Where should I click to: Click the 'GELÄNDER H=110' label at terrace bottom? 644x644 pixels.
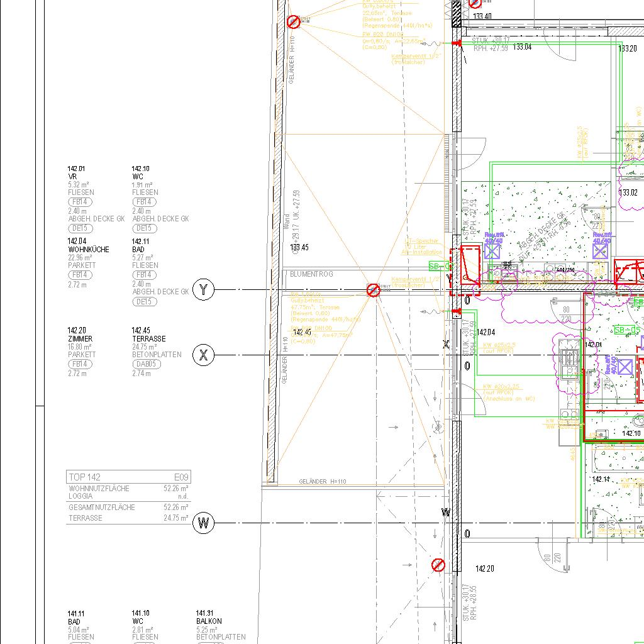322,482
